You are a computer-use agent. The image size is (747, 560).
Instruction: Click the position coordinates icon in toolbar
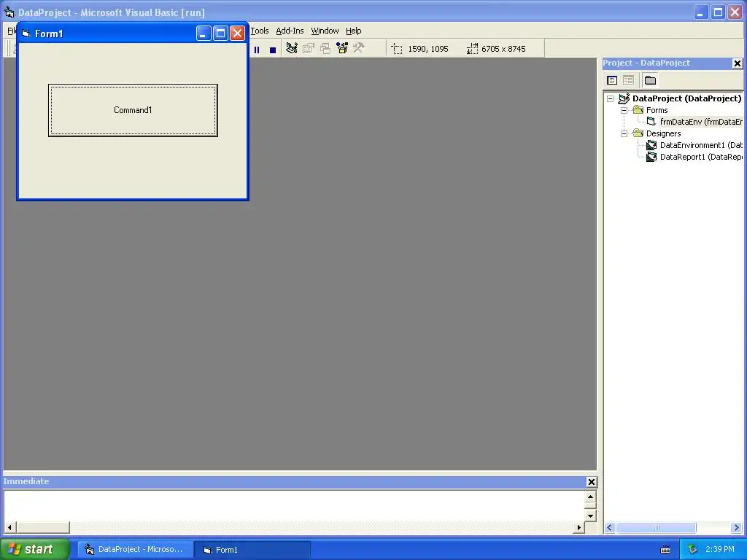click(397, 49)
